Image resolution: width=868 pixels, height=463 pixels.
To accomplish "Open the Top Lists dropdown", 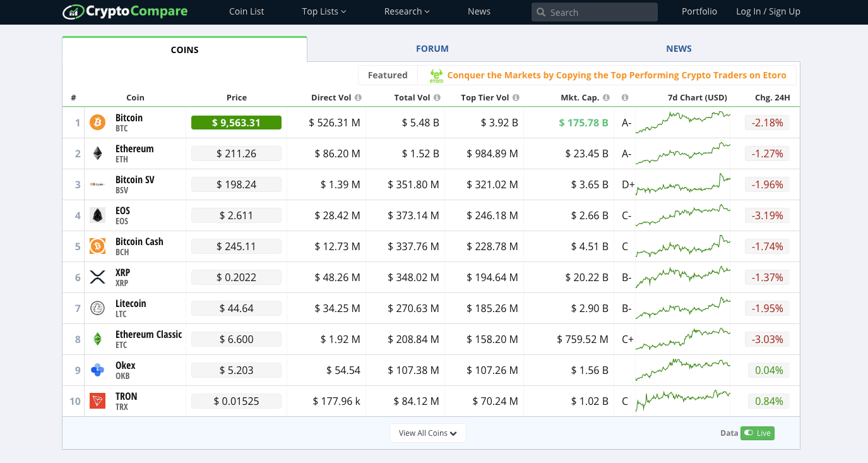I will pyautogui.click(x=324, y=11).
